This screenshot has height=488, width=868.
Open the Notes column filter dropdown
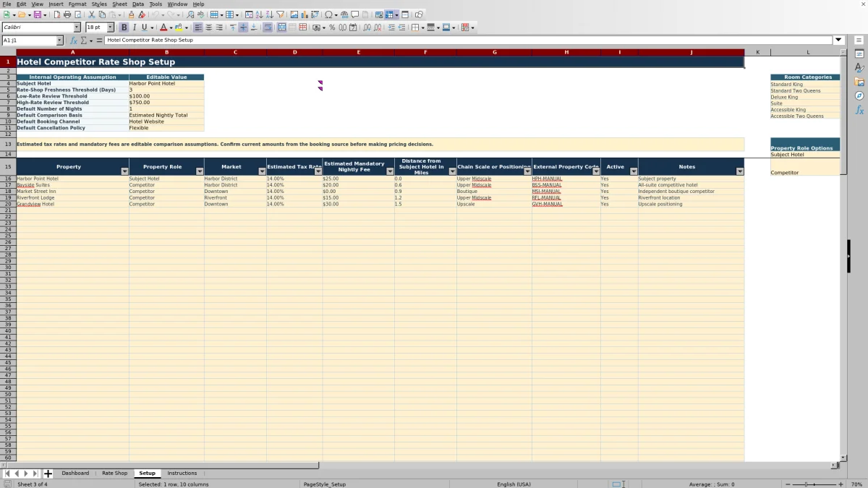(739, 171)
